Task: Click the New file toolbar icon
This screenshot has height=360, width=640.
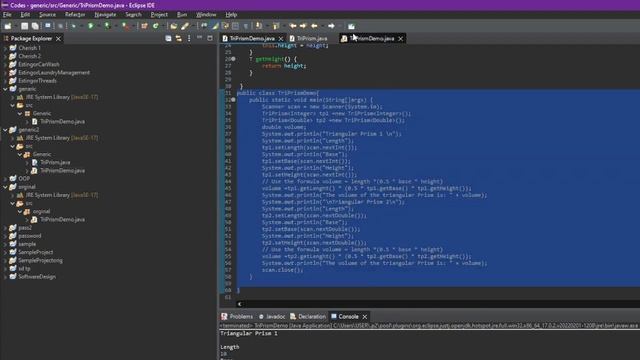Action: tap(7, 26)
